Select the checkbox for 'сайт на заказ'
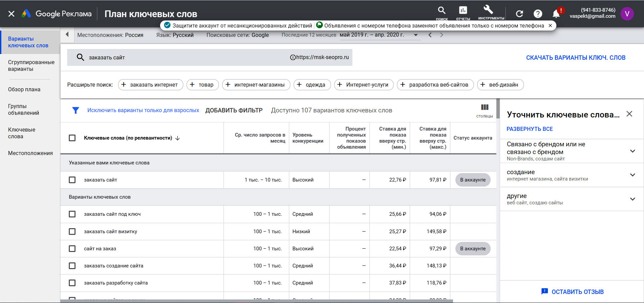 pyautogui.click(x=72, y=249)
